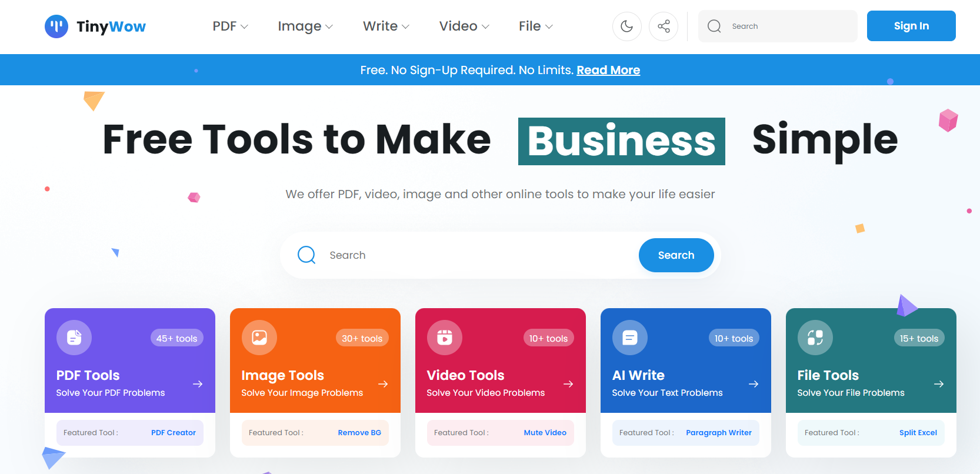Expand the Image dropdown menu
Image resolution: width=980 pixels, height=474 pixels.
coord(305,26)
